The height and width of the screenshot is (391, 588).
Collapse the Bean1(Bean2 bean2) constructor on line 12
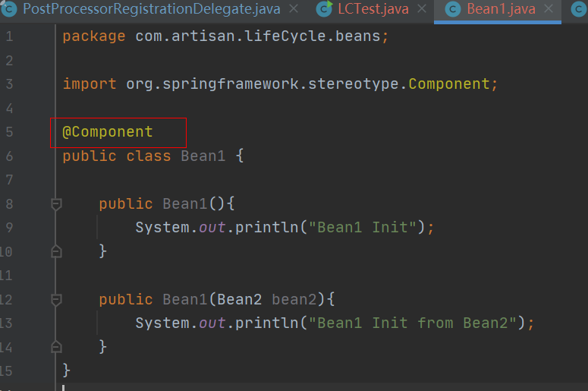point(56,300)
